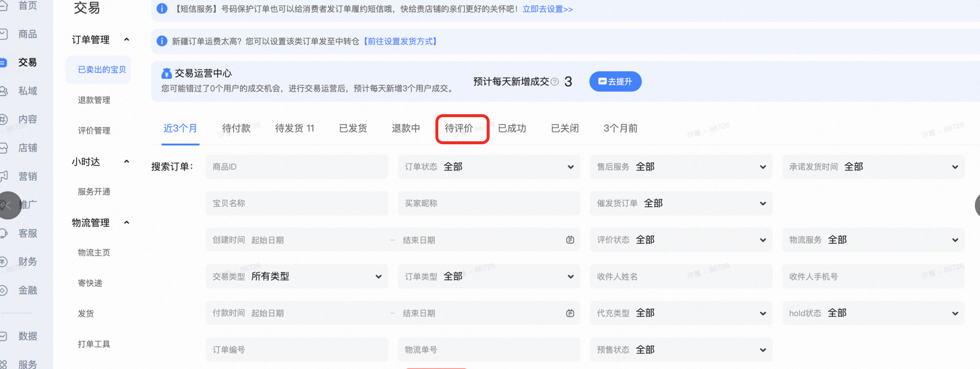Collapse the 订单管理 menu section
980x369 pixels.
pos(127,40)
